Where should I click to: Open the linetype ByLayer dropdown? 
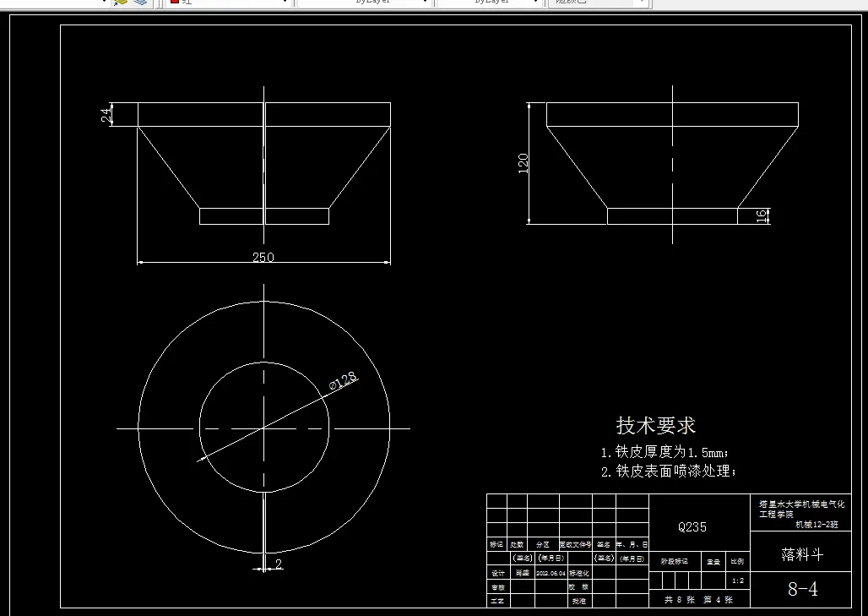364,3
